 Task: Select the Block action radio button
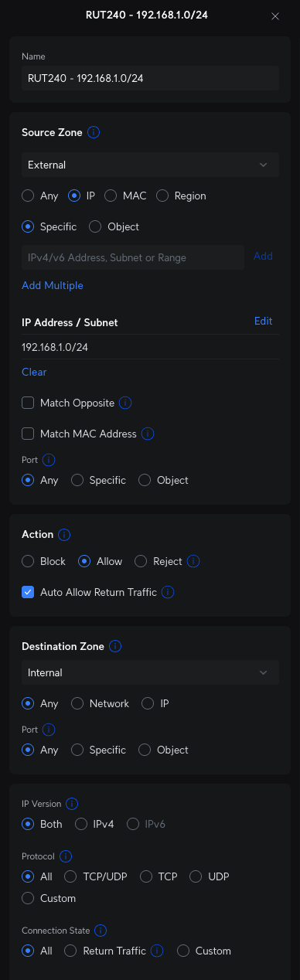[28, 562]
